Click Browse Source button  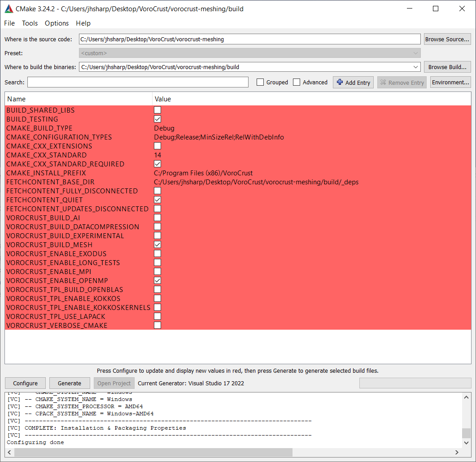447,39
